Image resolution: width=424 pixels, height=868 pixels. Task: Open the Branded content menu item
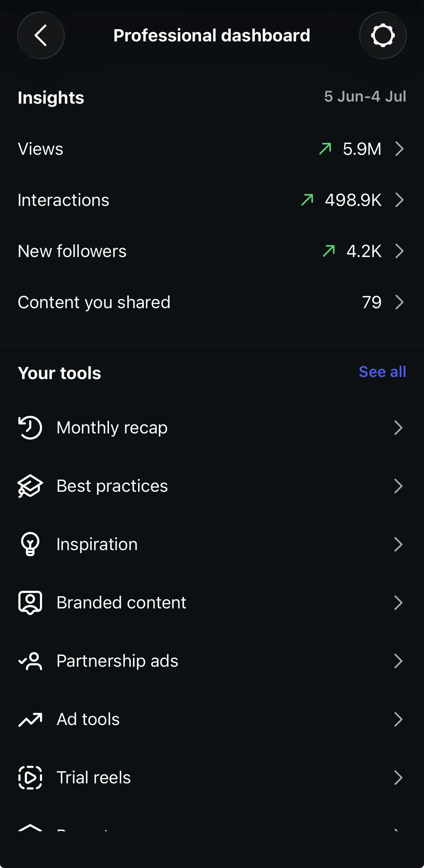pos(212,602)
